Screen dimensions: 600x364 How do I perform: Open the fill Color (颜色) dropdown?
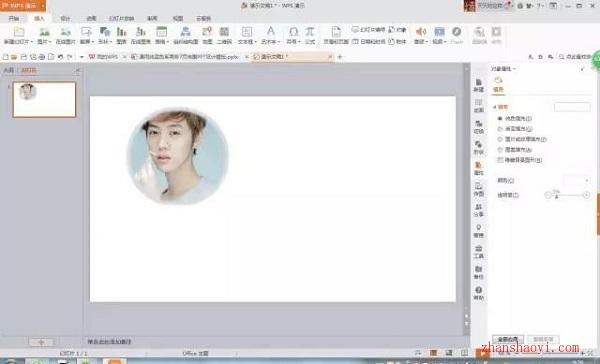(577, 180)
